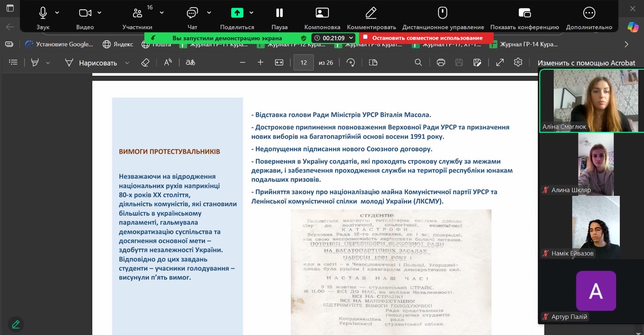The image size is (644, 335).
Task: Open the Чат chat panel
Action: (x=192, y=13)
